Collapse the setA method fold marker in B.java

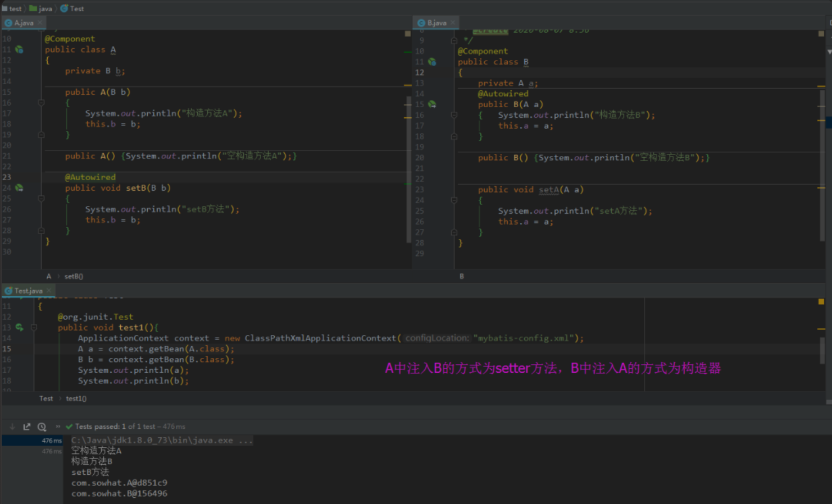pyautogui.click(x=454, y=200)
